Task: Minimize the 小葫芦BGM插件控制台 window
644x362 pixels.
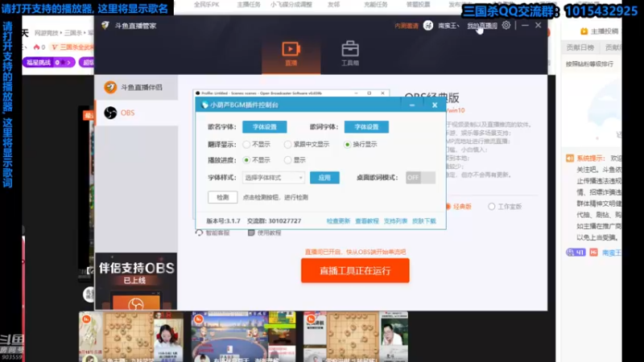Action: (x=412, y=105)
